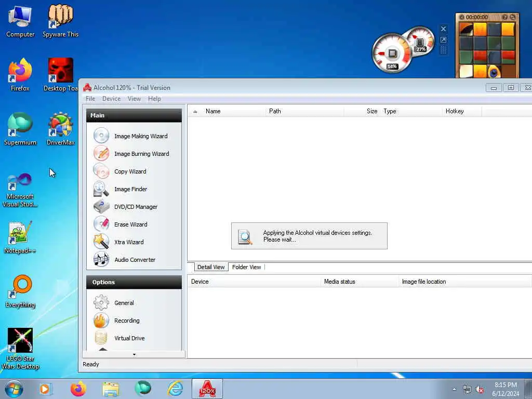Open the File menu
This screenshot has width=532, height=399.
click(90, 99)
